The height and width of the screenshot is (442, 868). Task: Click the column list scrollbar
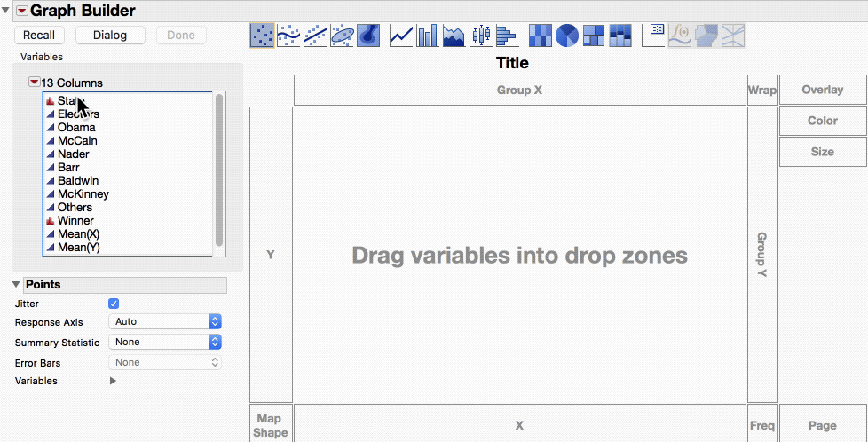[219, 170]
